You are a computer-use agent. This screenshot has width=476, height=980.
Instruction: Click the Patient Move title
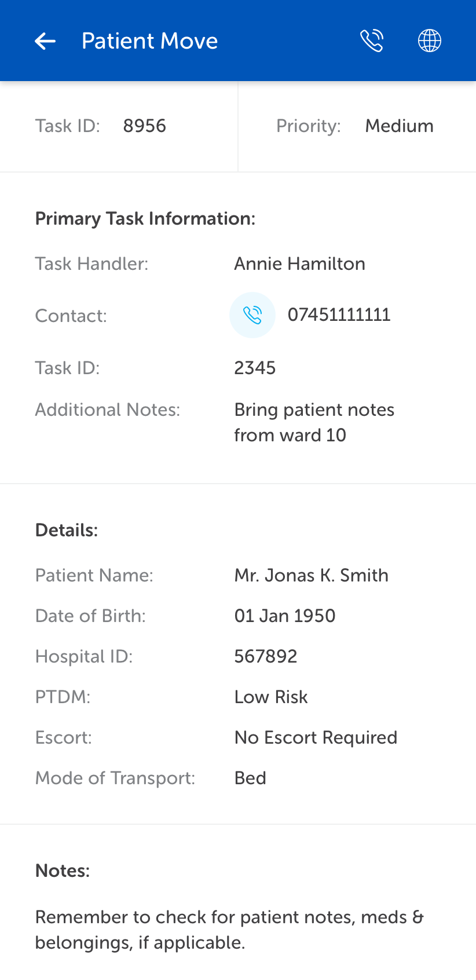(149, 41)
